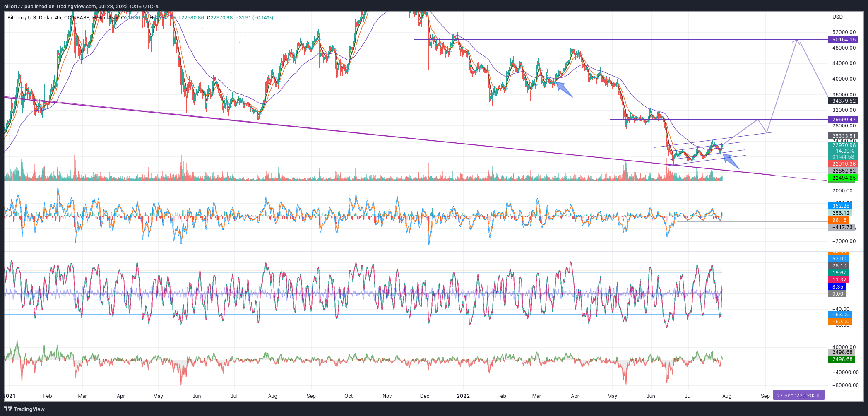Click the teal 19.67 oscillator label
Image resolution: width=868 pixels, height=416 pixels.
pos(839,273)
